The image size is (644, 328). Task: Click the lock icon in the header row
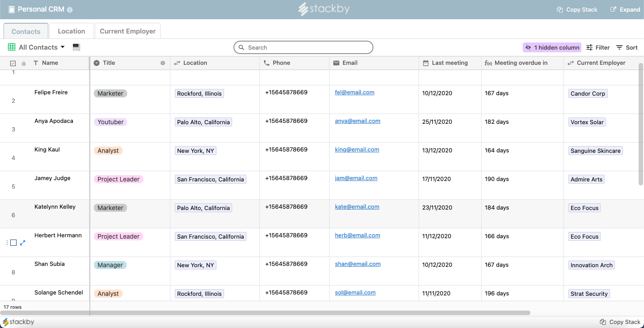(x=24, y=63)
